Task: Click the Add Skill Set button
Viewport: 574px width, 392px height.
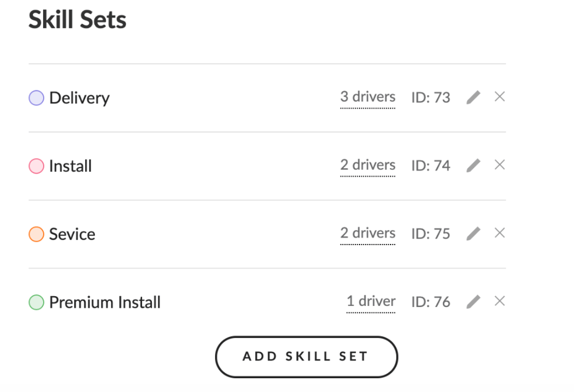Action: [x=306, y=357]
